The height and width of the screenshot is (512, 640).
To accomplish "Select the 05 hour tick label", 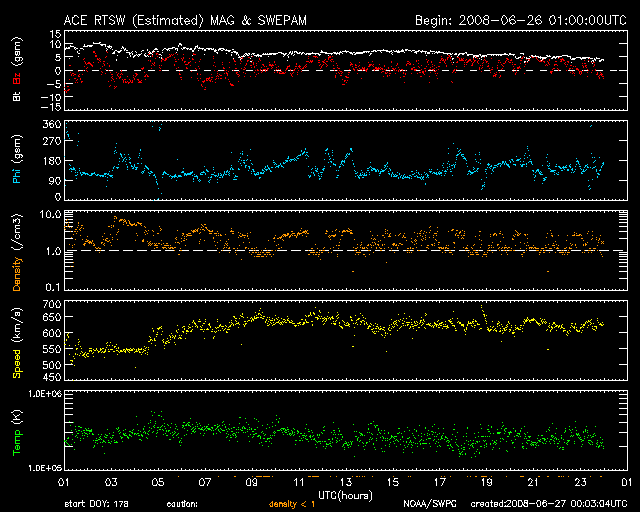I will [157, 482].
